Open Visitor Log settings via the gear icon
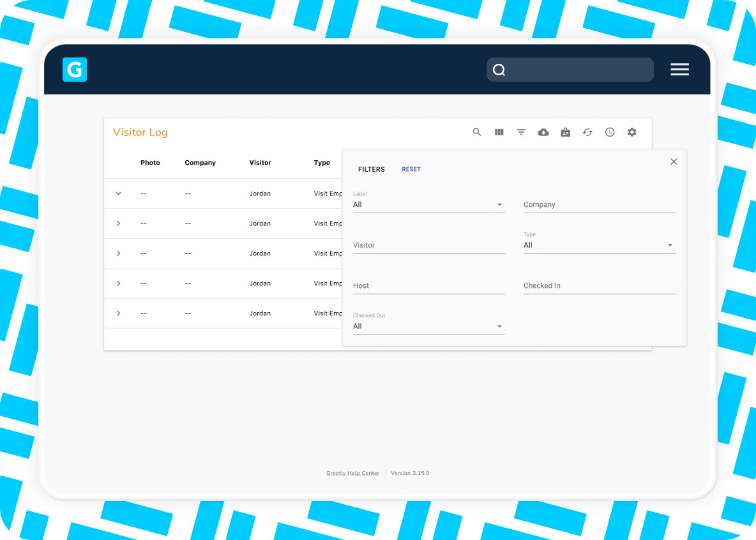 pyautogui.click(x=631, y=132)
